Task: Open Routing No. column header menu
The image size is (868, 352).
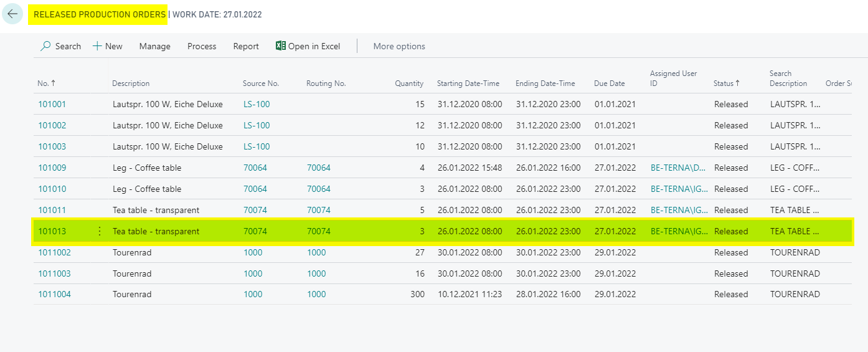Action: [326, 83]
